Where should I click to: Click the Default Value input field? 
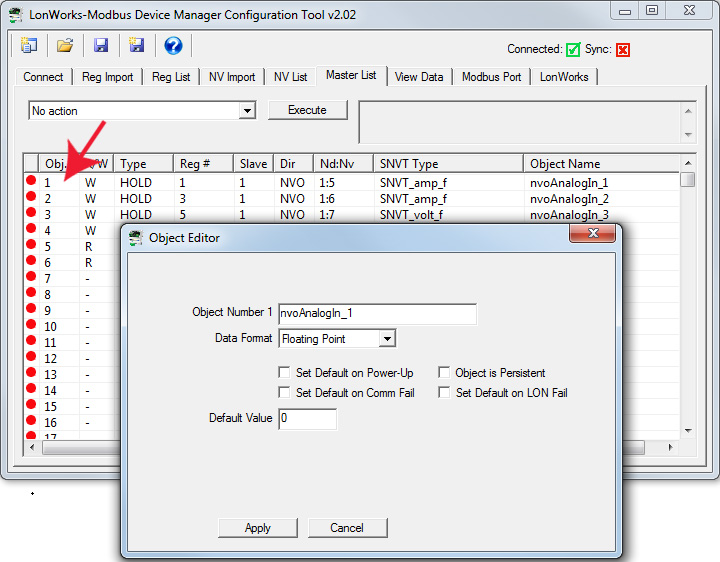307,419
